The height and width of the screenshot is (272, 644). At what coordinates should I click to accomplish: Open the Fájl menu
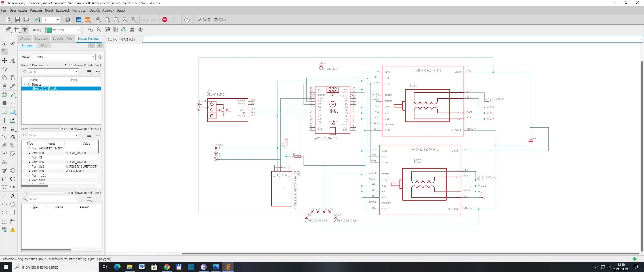tap(4, 10)
